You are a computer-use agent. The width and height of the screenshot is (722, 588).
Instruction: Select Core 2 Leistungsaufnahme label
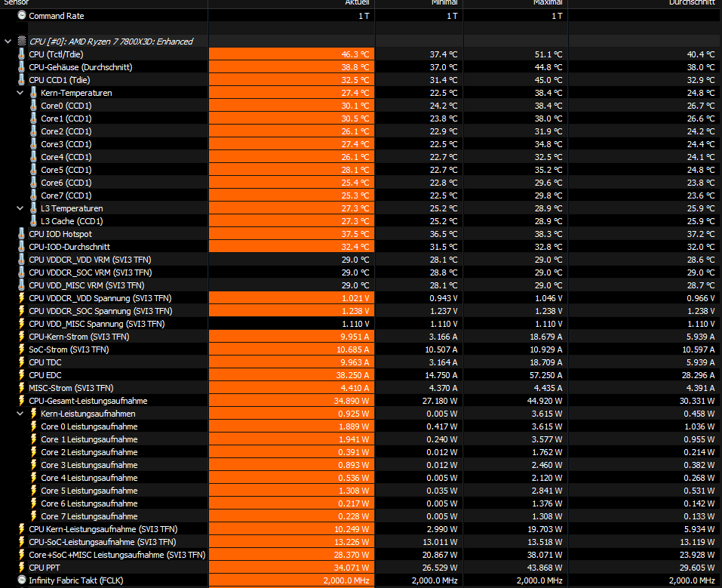point(89,453)
